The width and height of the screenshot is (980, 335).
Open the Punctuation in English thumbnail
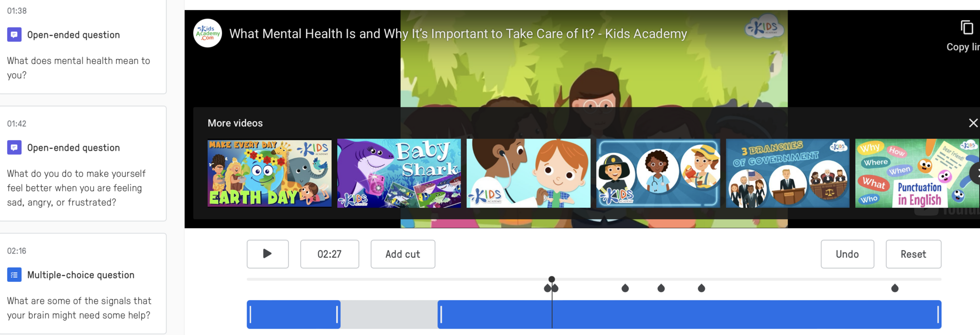pyautogui.click(x=917, y=173)
